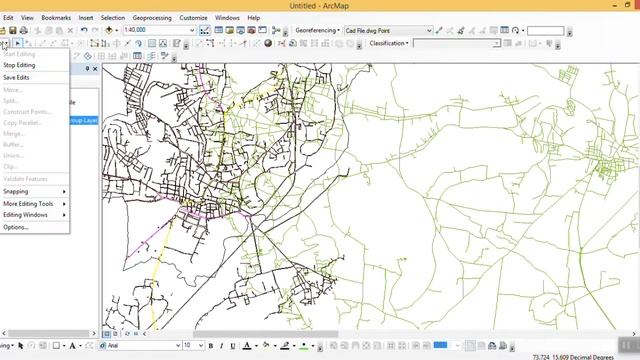
Task: Click the Pause Drawing button below the map
Action: point(136,334)
